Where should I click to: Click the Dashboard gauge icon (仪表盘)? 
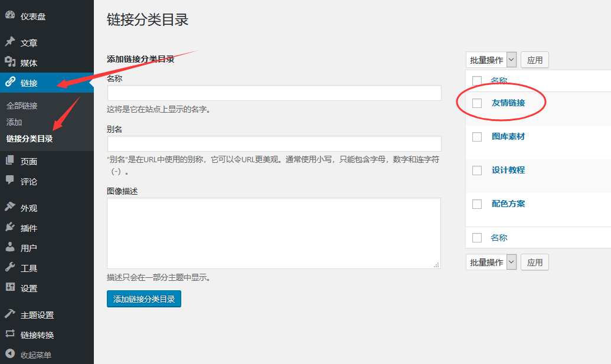click(10, 16)
